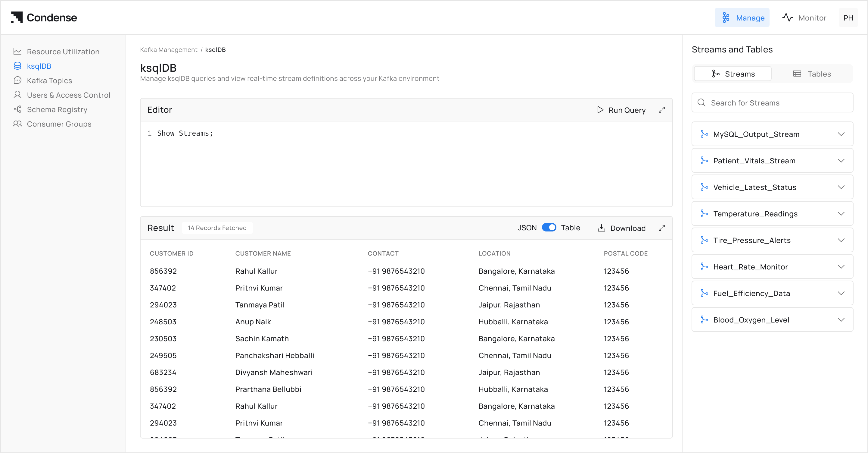This screenshot has width=868, height=453.
Task: Open Kafka Management breadcrumb link
Action: 169,50
